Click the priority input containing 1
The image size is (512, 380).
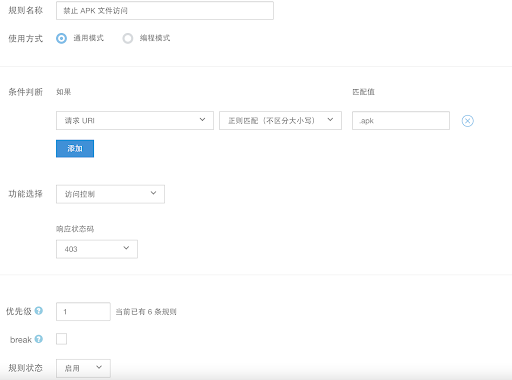click(83, 312)
